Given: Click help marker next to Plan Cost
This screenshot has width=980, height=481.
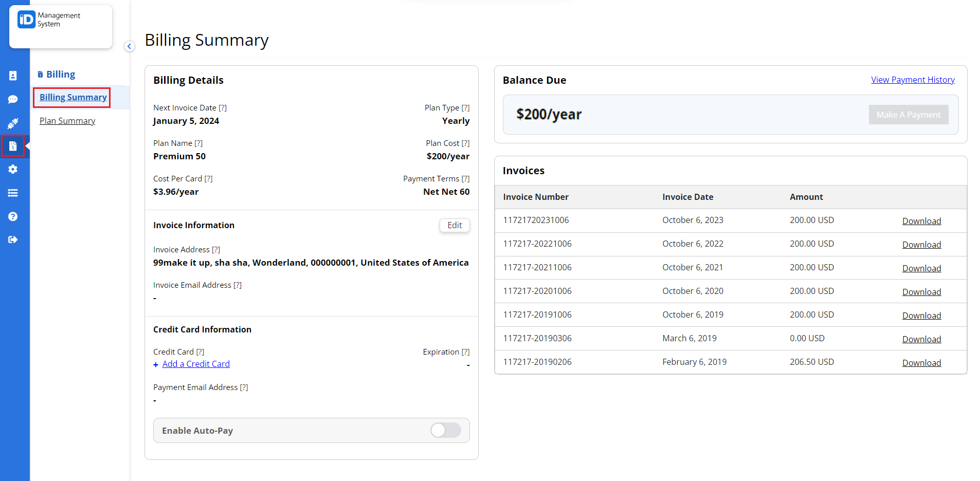Looking at the screenshot, I should [x=465, y=143].
